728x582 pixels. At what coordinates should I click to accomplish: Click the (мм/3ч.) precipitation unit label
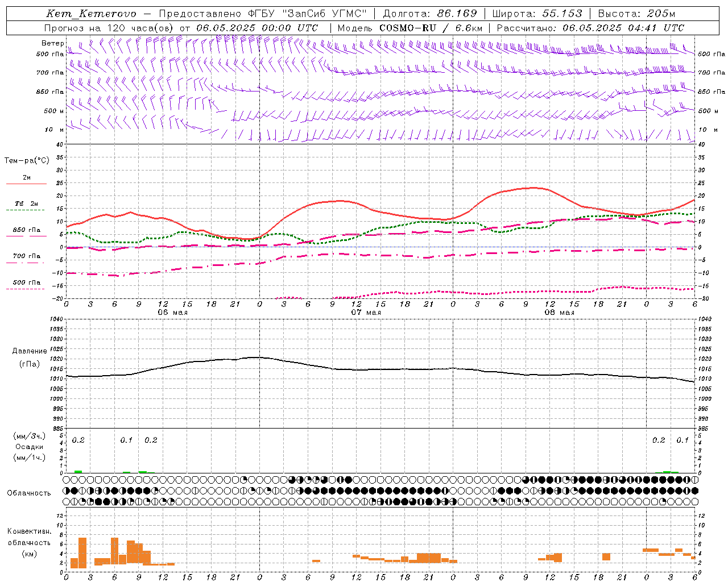coord(30,436)
